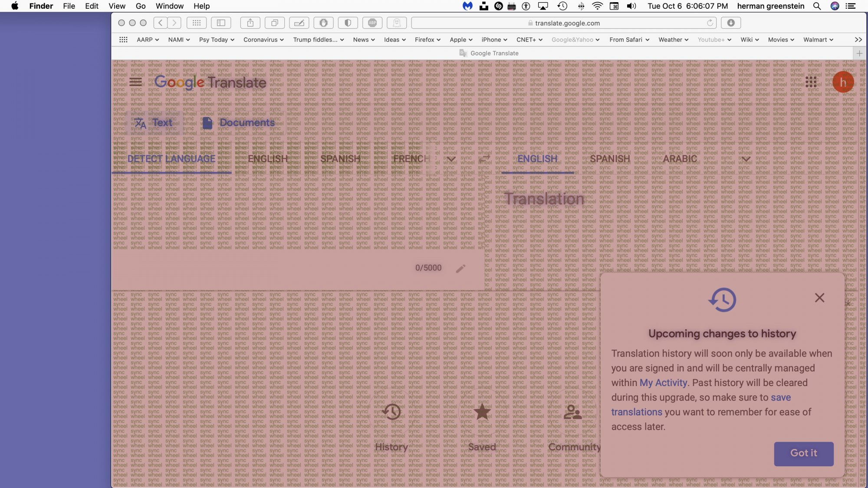Screen dimensions: 868x488
Task: Follow the My Activity link
Action: [x=663, y=383]
